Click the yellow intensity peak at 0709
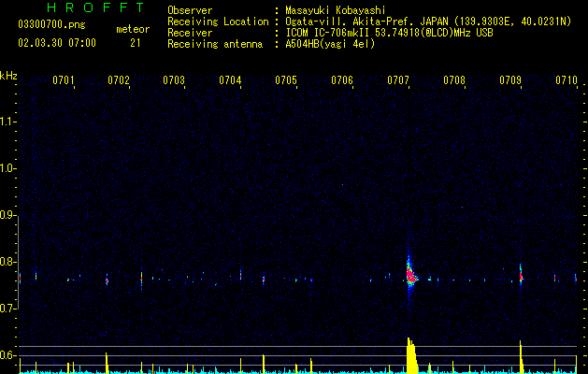This screenshot has width=588, height=374. (x=521, y=357)
